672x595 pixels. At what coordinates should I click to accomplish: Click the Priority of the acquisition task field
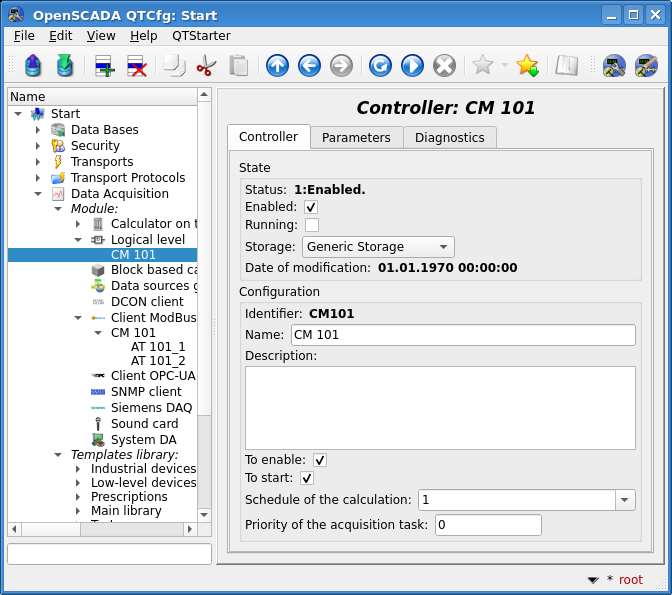[x=487, y=525]
